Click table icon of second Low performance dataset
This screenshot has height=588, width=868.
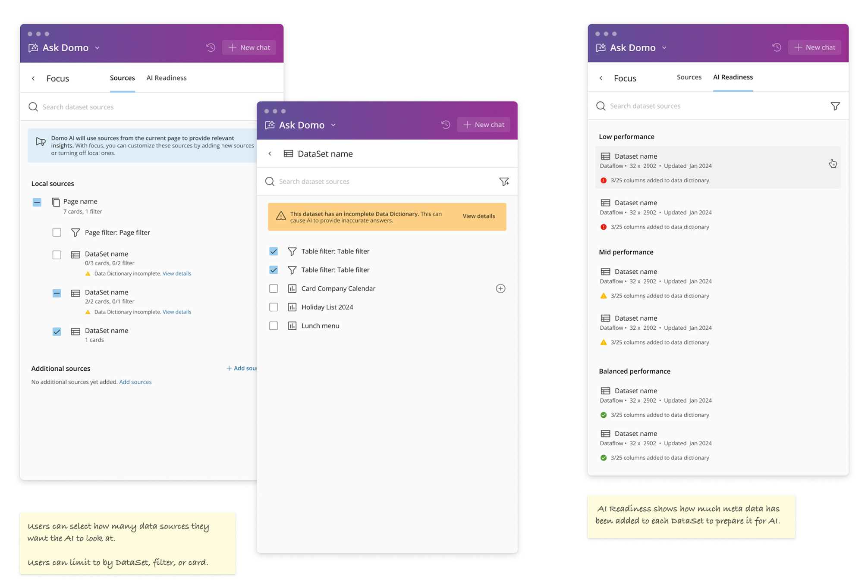(x=605, y=203)
